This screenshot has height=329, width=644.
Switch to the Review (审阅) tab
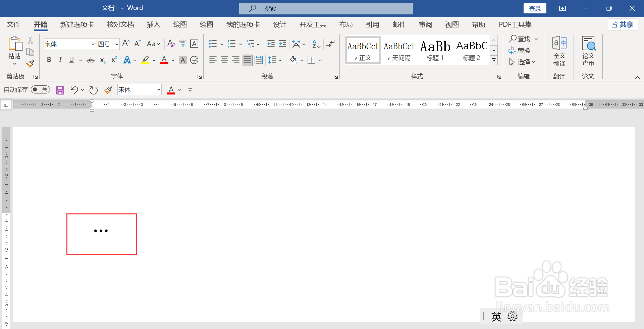tap(426, 24)
